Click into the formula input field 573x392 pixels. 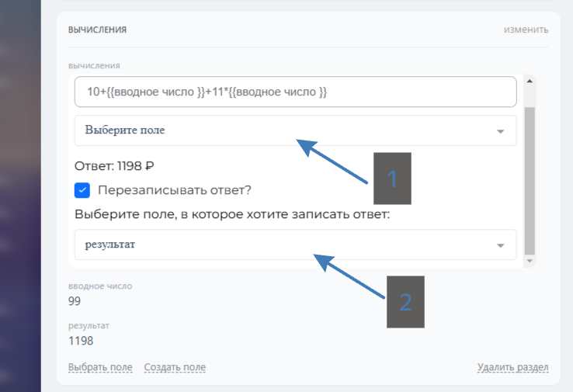click(x=295, y=92)
